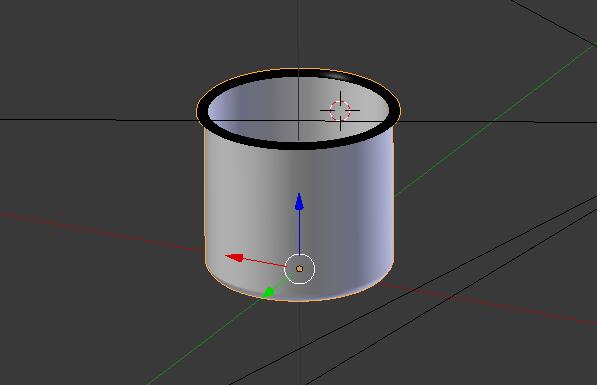The width and height of the screenshot is (597, 385).
Task: Click the green Y-axis gizmo handle
Action: [x=269, y=292]
